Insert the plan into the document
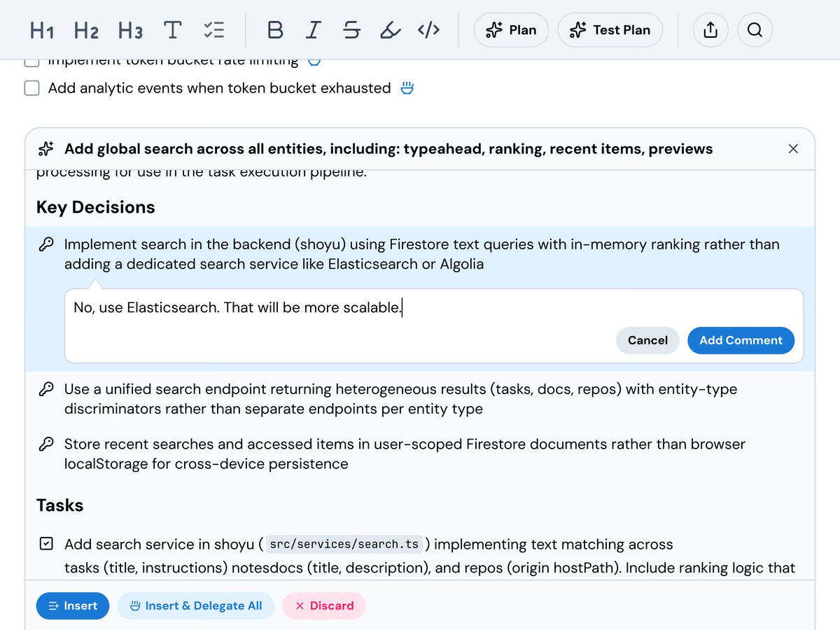The image size is (840, 630). [73, 605]
